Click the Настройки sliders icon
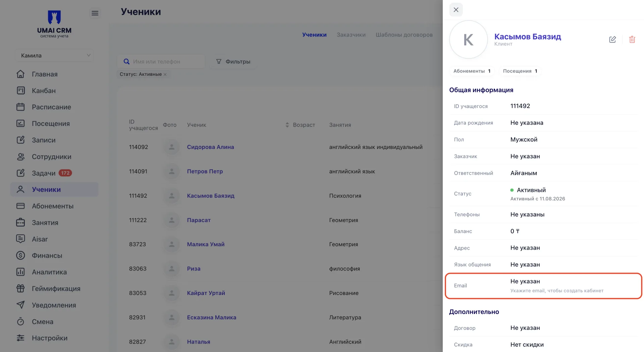 point(20,338)
